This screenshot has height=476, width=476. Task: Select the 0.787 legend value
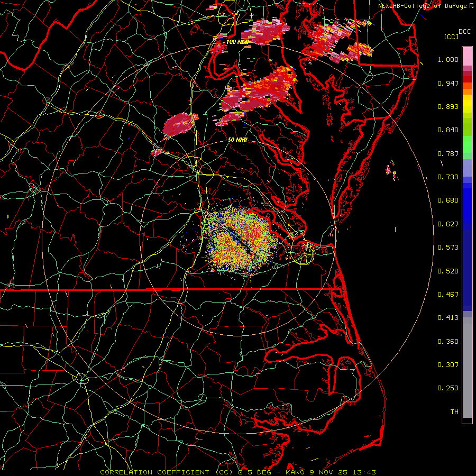point(448,153)
